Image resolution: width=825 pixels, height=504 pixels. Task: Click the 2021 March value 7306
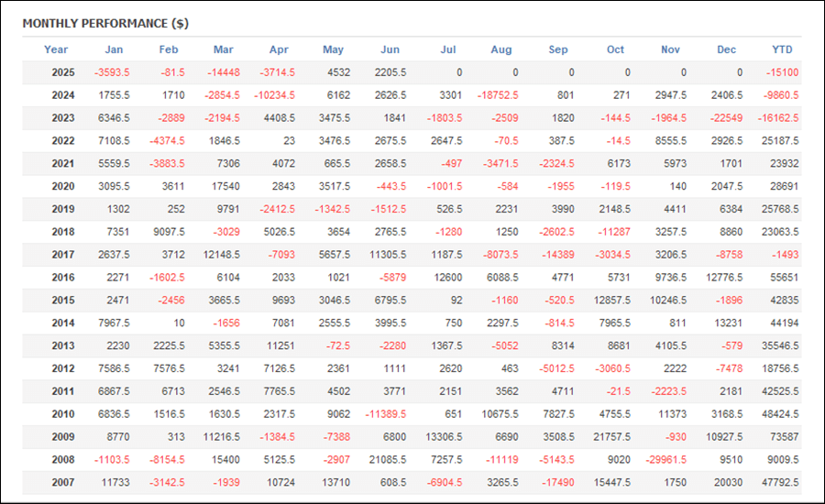point(228,164)
